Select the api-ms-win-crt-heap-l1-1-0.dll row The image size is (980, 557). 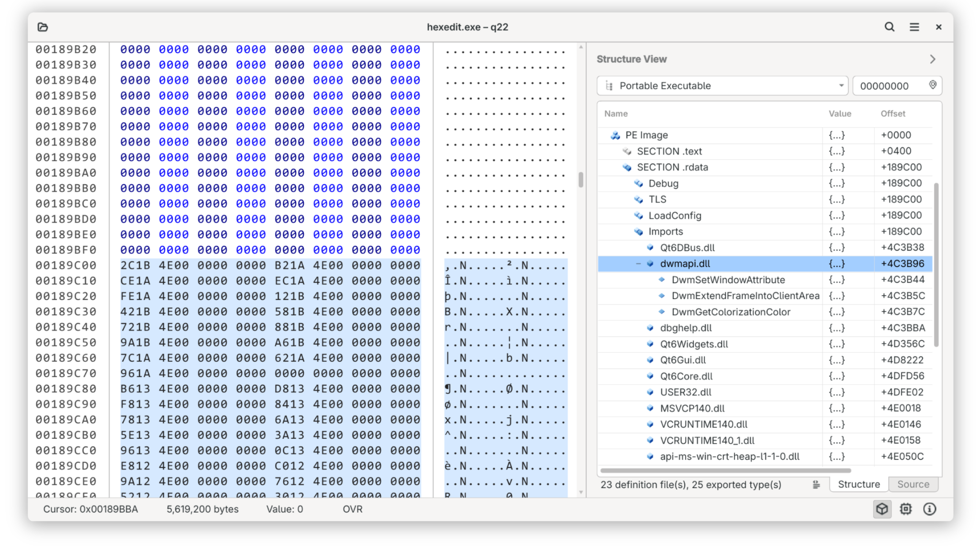765,457
